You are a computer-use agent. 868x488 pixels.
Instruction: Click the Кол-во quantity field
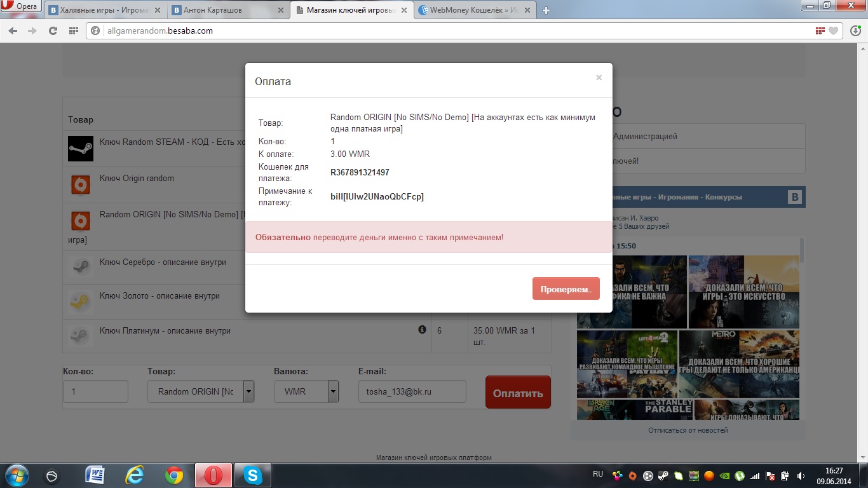pos(95,391)
